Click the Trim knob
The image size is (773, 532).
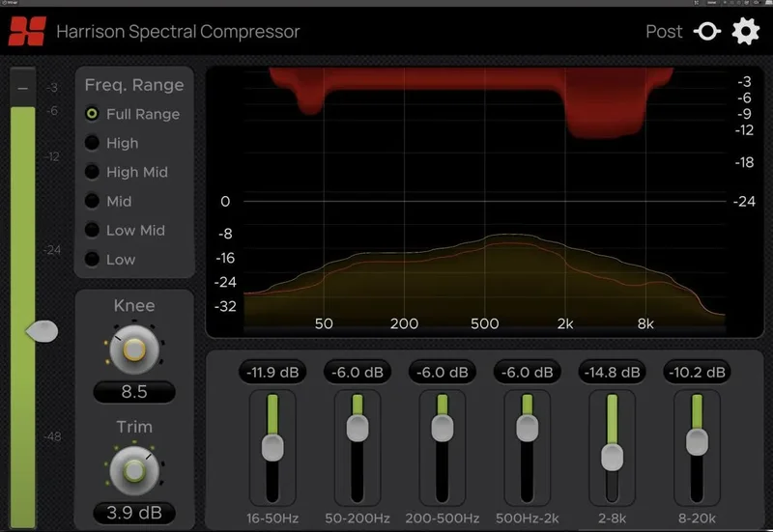tap(134, 471)
